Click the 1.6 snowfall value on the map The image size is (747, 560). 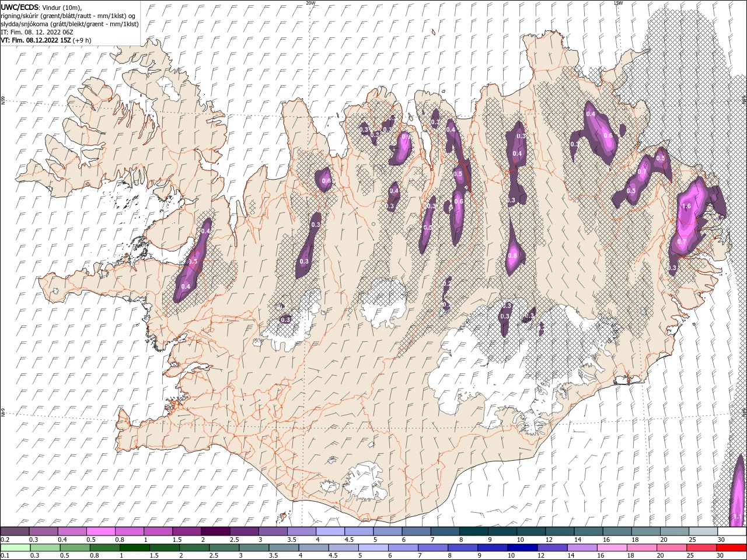pyautogui.click(x=686, y=206)
